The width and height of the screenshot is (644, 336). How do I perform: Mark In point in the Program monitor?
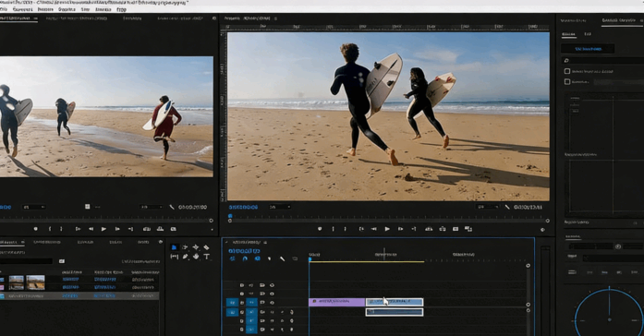tap(334, 229)
